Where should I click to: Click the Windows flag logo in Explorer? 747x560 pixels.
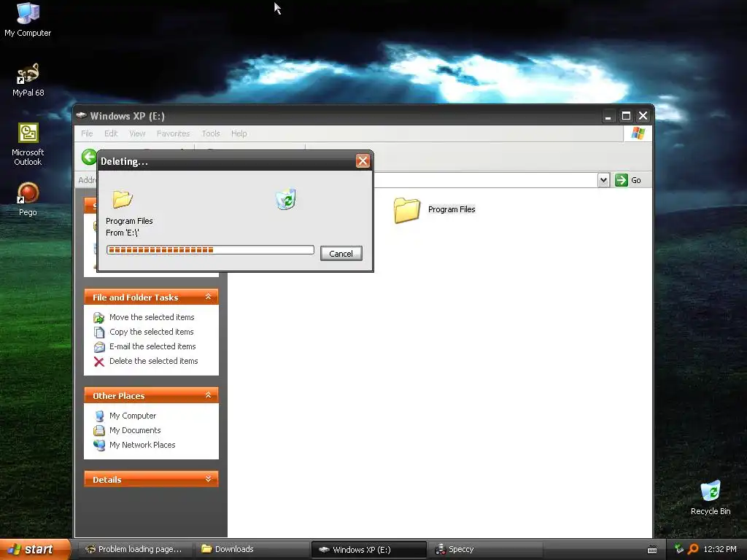point(638,133)
